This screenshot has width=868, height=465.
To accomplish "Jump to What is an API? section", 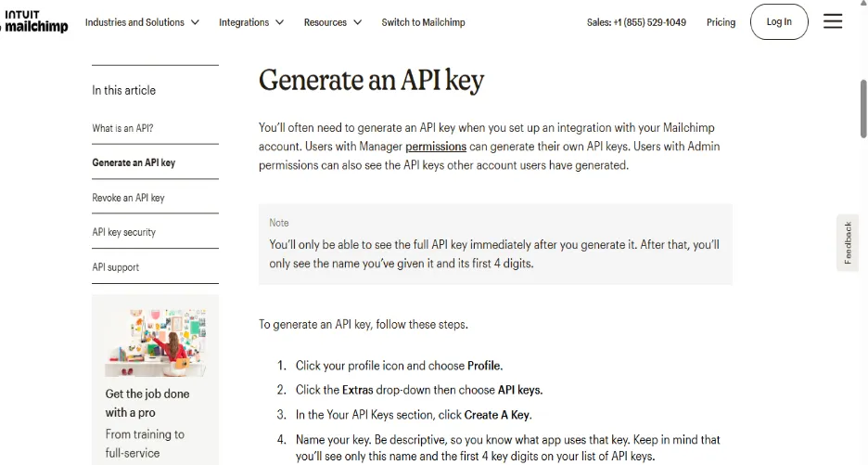I will pos(122,128).
